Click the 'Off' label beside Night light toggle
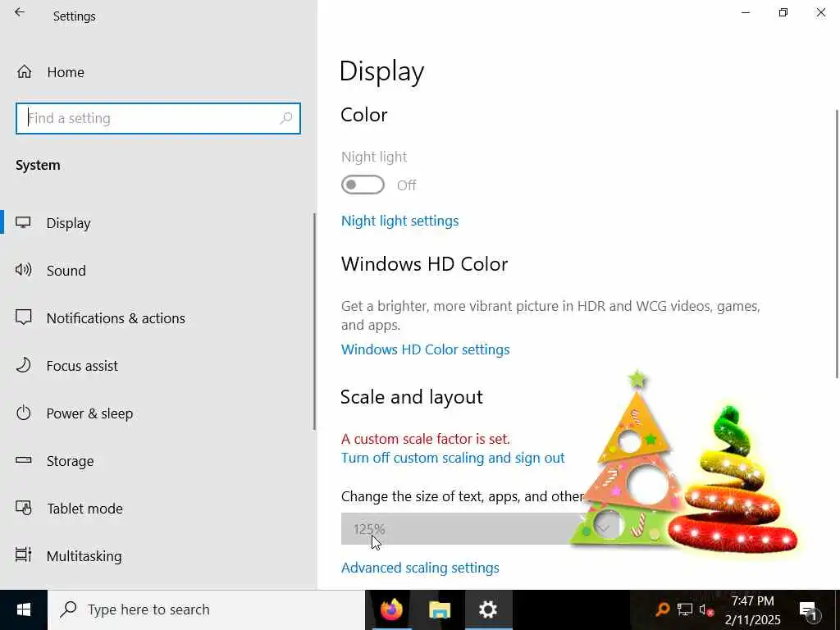This screenshot has width=840, height=630. [x=406, y=185]
